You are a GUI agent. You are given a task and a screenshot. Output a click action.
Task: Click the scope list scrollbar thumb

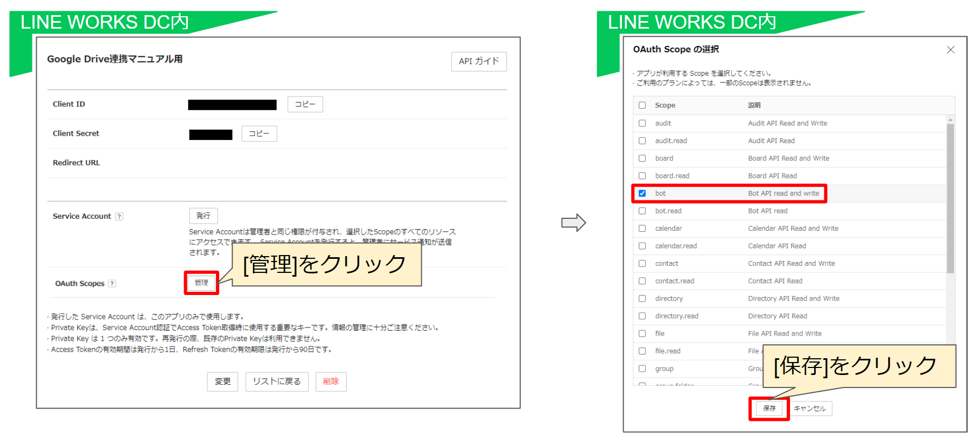[950, 198]
